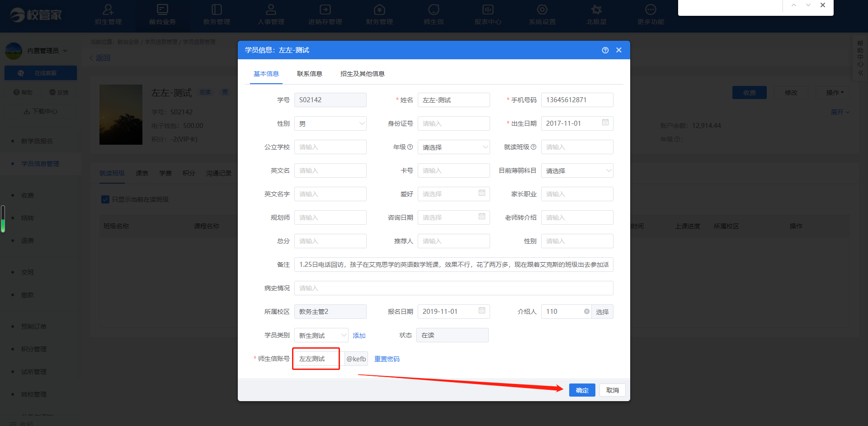Open 下载中心 in sidebar

(41, 111)
